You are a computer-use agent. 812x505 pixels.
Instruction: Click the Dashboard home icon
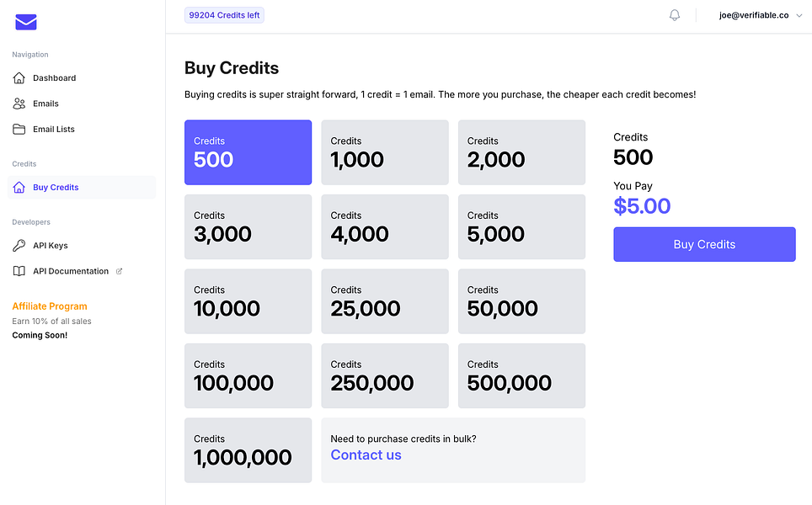point(19,78)
